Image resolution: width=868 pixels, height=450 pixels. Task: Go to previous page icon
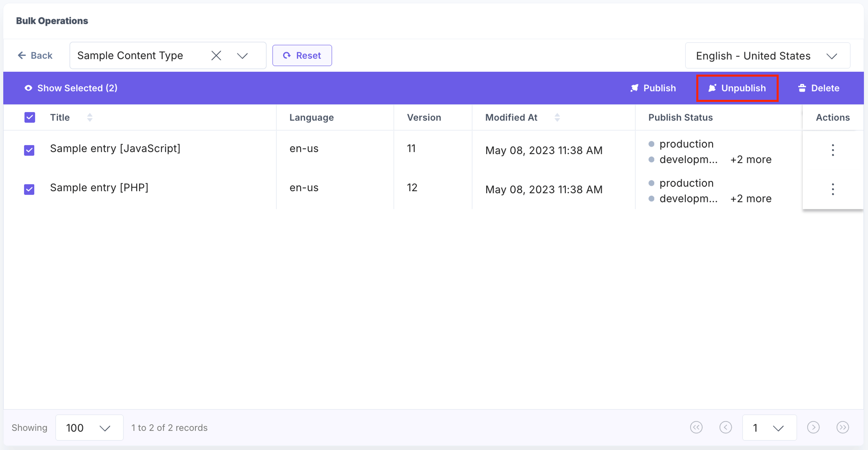pyautogui.click(x=725, y=427)
